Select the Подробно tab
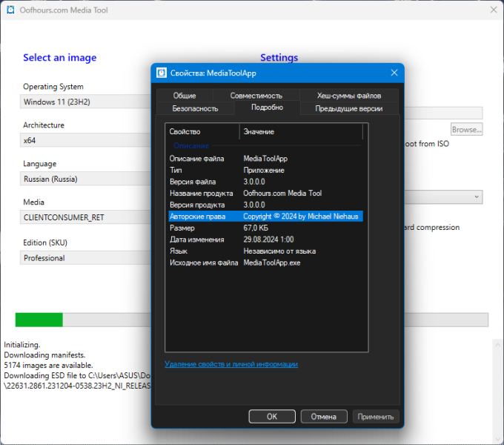Screen dimensions: 504x445 coord(267,108)
